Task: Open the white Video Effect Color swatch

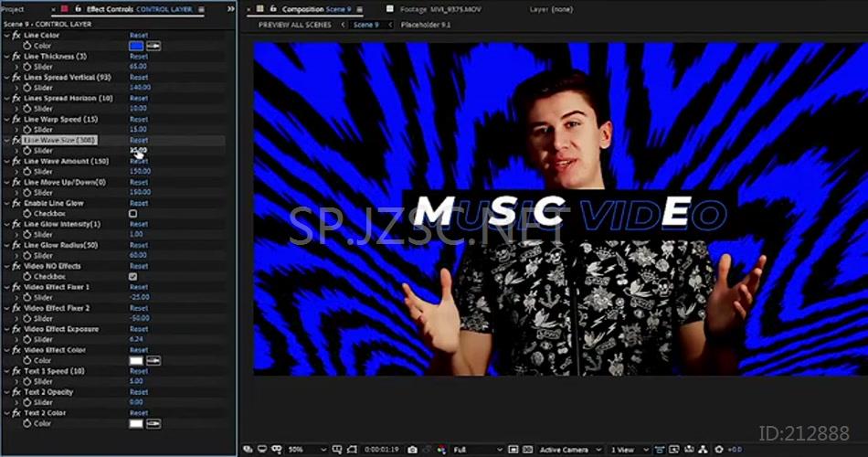Action: (x=136, y=361)
